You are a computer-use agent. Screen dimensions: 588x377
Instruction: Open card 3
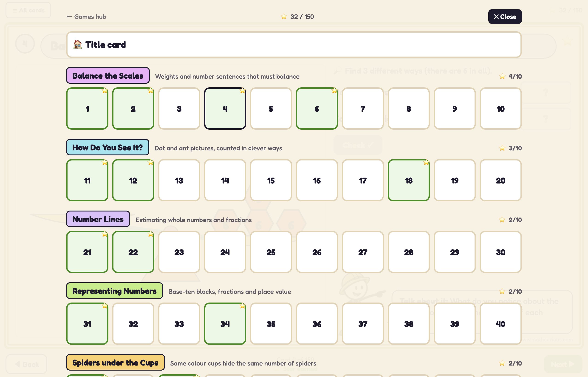coord(179,109)
